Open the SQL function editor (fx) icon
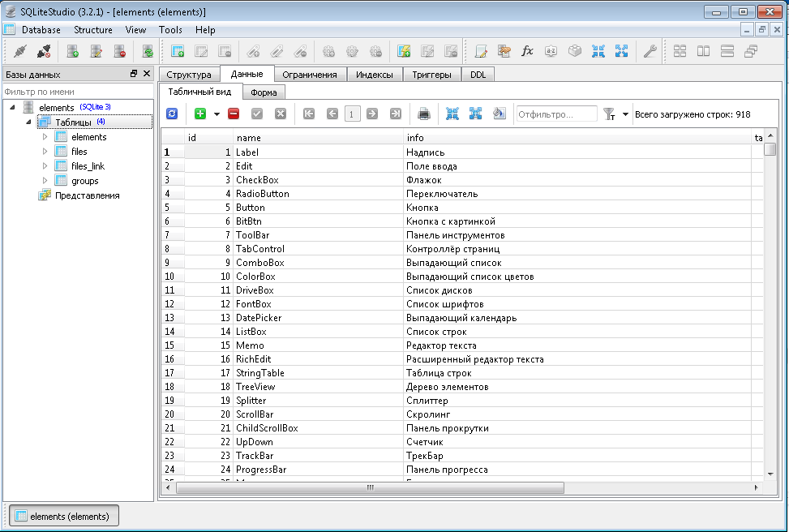 tap(527, 51)
